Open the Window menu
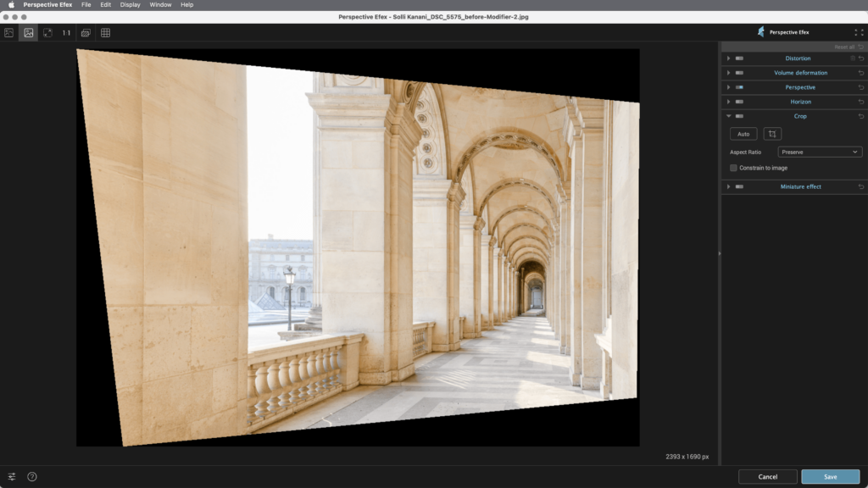This screenshot has width=868, height=488. coord(160,4)
